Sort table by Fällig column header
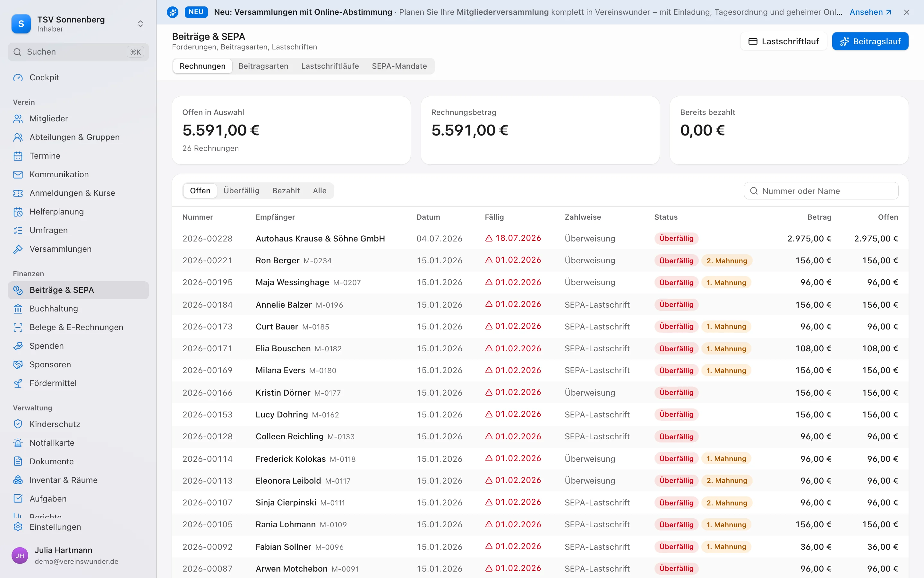The width and height of the screenshot is (924, 578). coord(494,217)
